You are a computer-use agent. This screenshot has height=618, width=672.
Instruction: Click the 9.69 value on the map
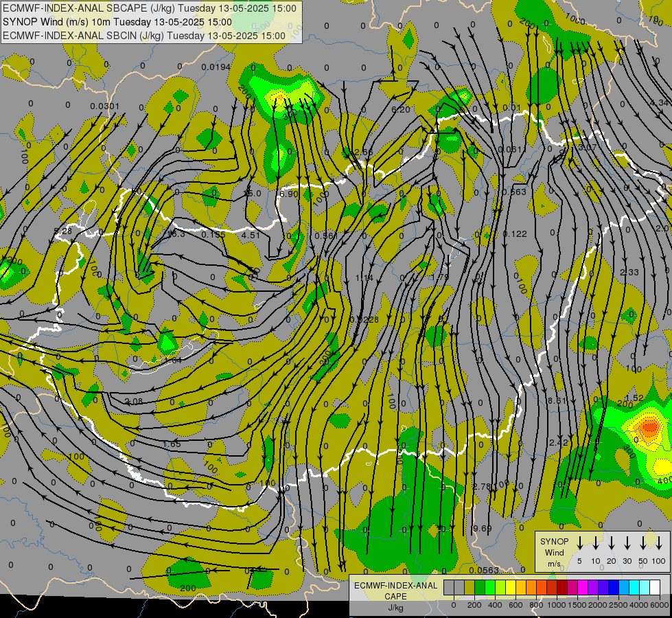pyautogui.click(x=482, y=528)
